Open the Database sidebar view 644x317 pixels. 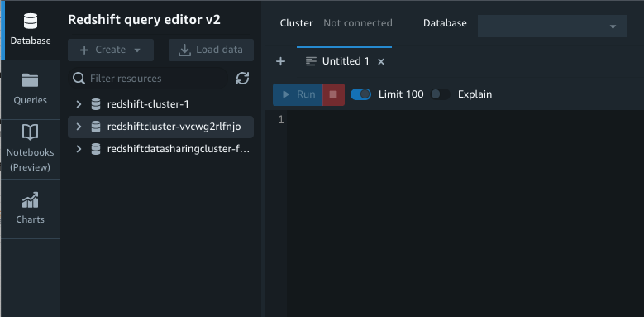31,30
